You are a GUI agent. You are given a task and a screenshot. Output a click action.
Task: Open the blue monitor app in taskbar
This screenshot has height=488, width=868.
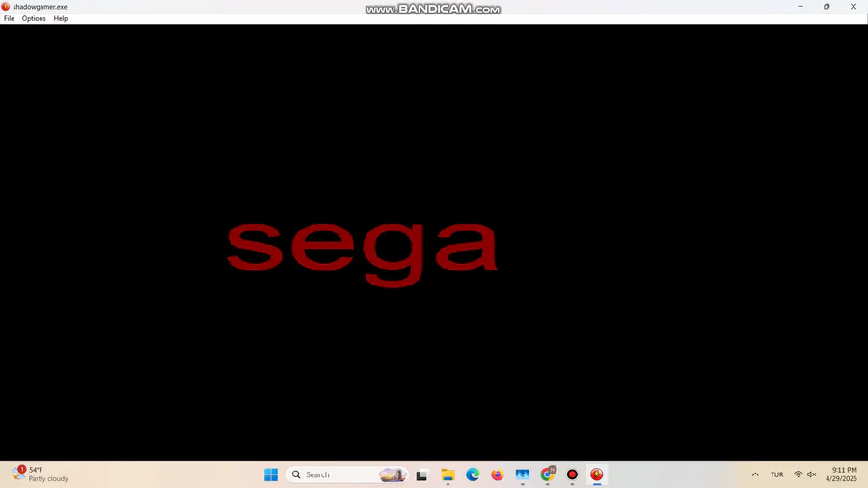click(522, 474)
